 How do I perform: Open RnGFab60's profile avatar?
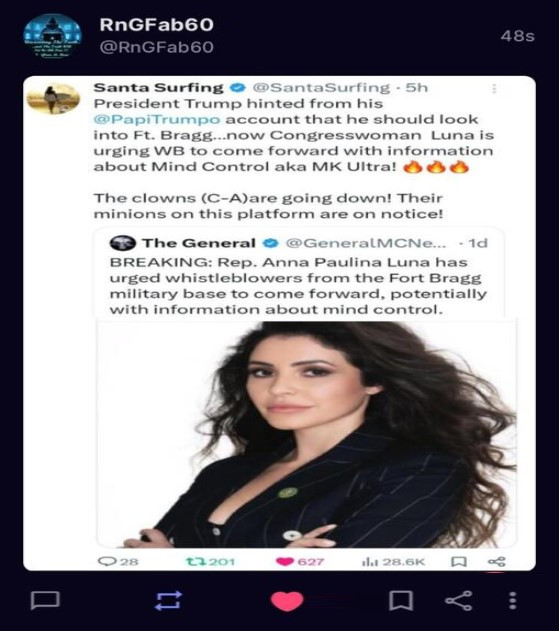52,36
